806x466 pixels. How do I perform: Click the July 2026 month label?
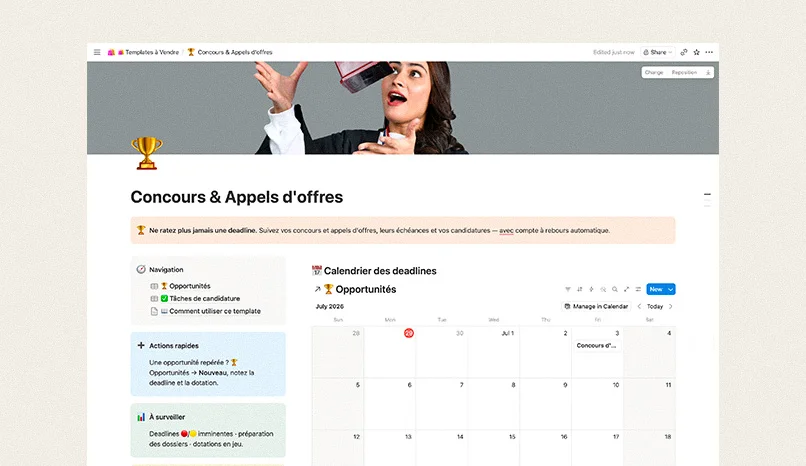pyautogui.click(x=329, y=306)
